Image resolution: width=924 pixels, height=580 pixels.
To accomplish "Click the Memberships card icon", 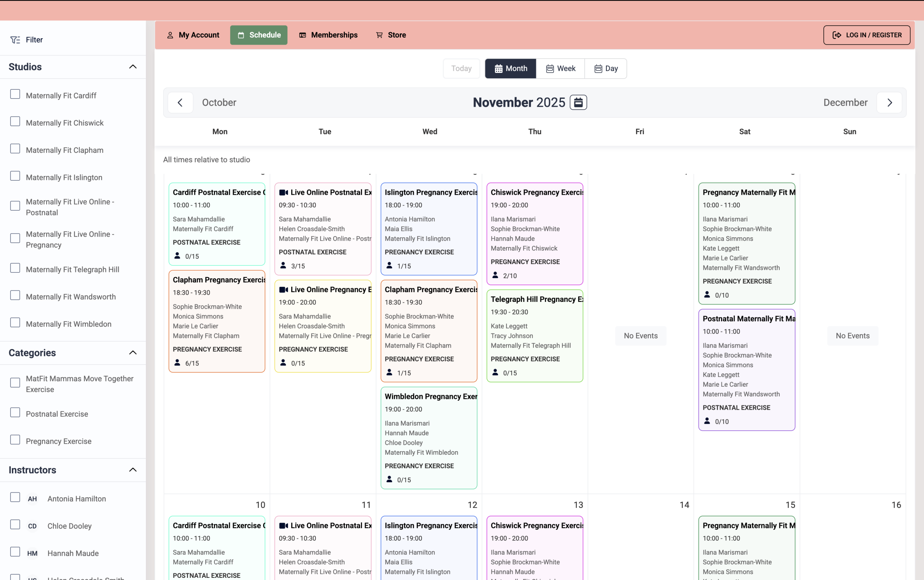I will tap(303, 35).
